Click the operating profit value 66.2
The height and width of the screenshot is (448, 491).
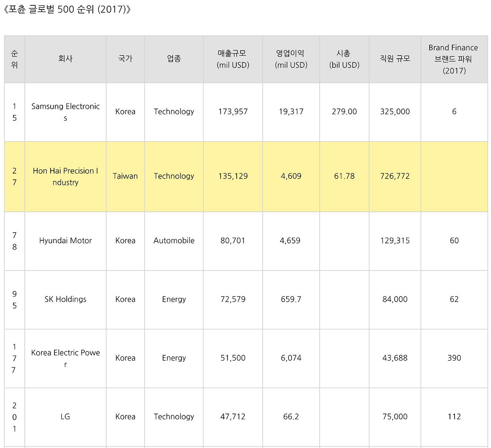point(291,417)
